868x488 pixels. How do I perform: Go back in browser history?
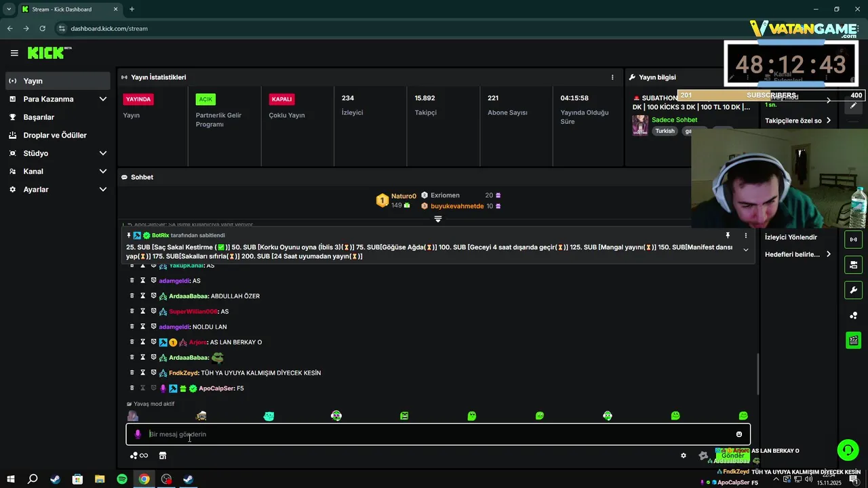(x=9, y=28)
